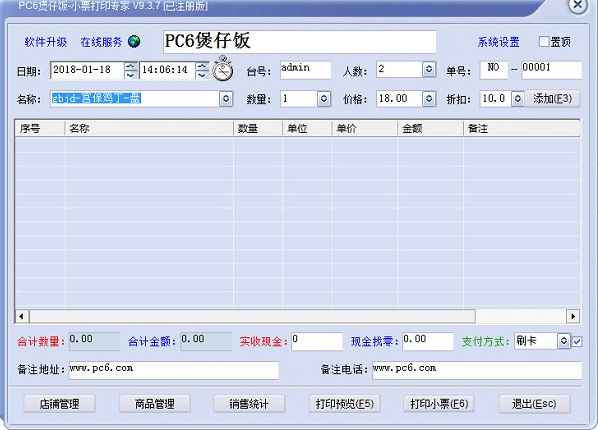Viewport: 598px width, 430px height.
Task: Click the 序号 column header
Action: (x=40, y=129)
